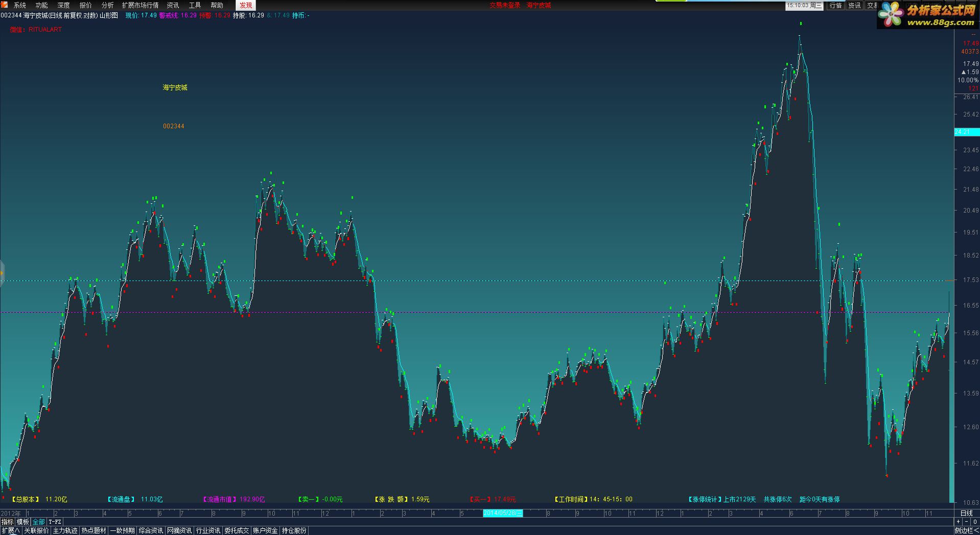This screenshot has height=535, width=980.
Task: Open the 分析 menu
Action: [x=108, y=5]
